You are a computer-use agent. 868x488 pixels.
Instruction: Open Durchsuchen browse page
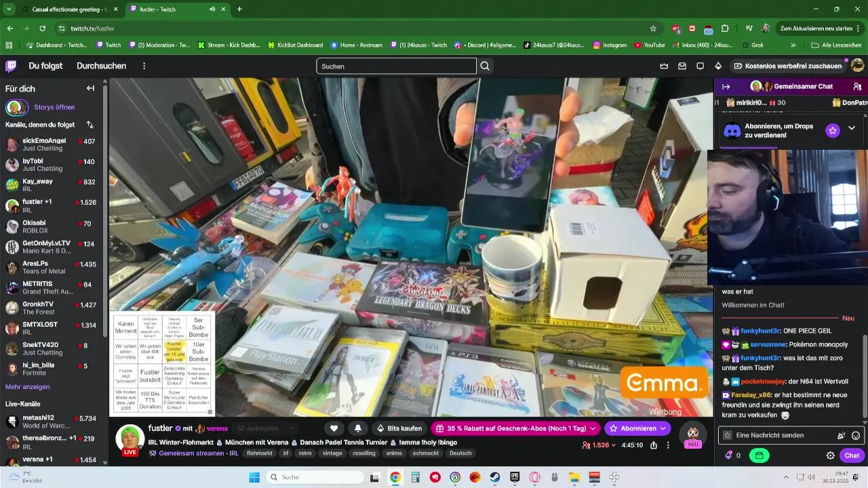click(102, 66)
